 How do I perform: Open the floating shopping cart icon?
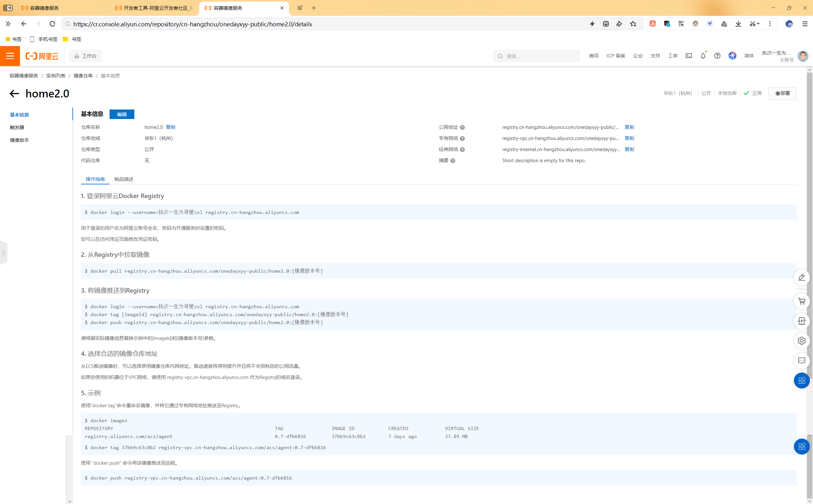(x=802, y=301)
